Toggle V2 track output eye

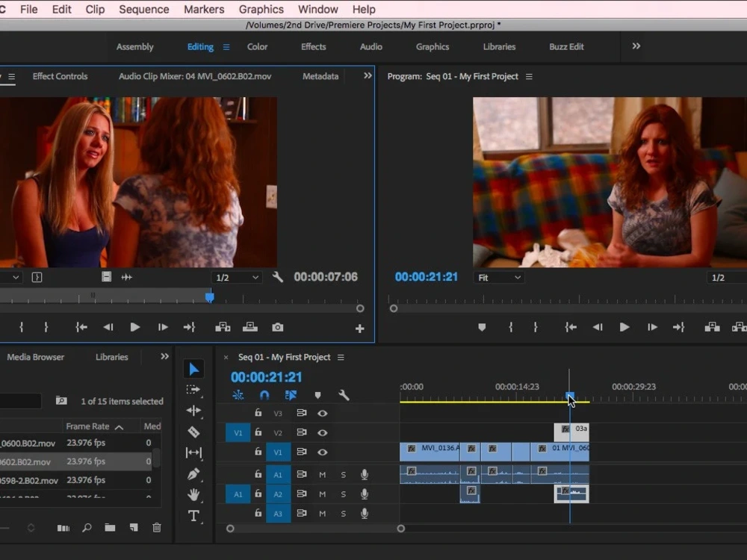point(323,433)
